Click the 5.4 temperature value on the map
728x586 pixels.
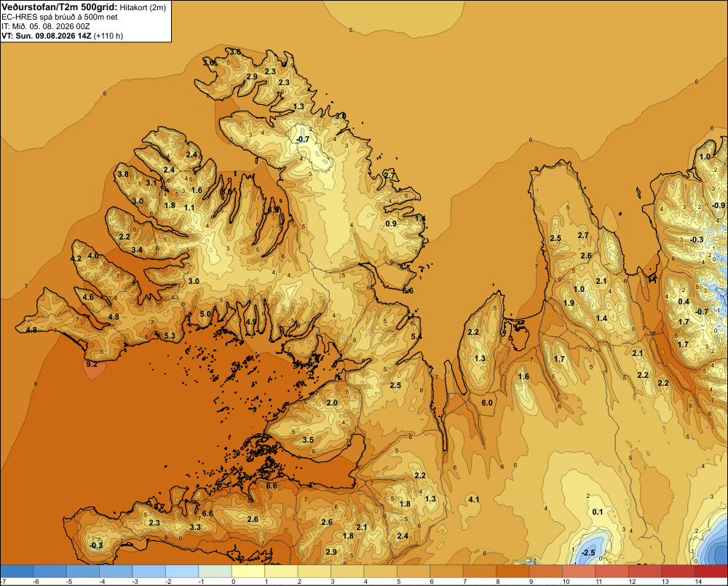[416, 336]
